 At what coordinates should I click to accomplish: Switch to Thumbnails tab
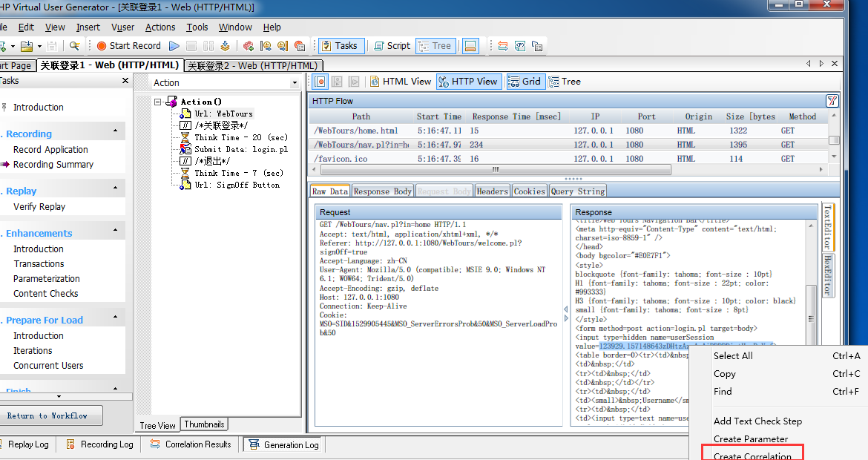204,424
